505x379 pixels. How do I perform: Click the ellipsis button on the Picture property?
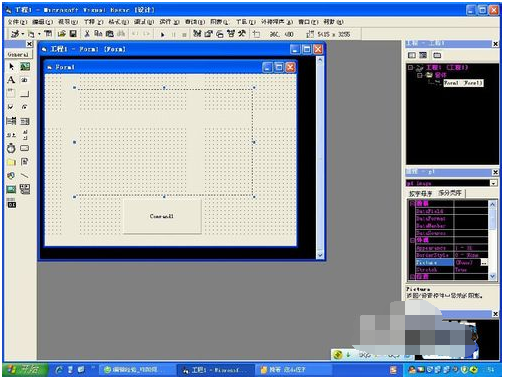[x=484, y=263]
